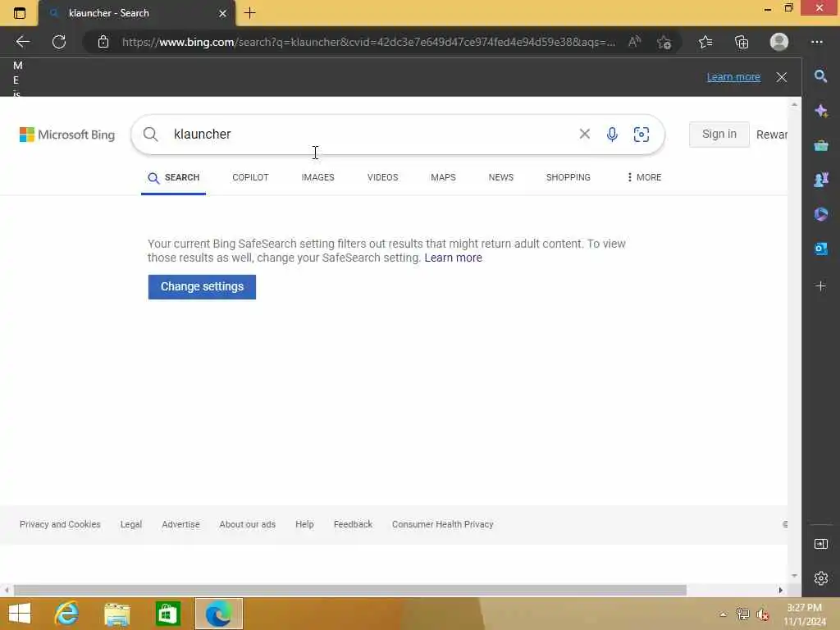The image size is (840, 630).
Task: Open Edge Settings and more menu
Action: [x=817, y=42]
